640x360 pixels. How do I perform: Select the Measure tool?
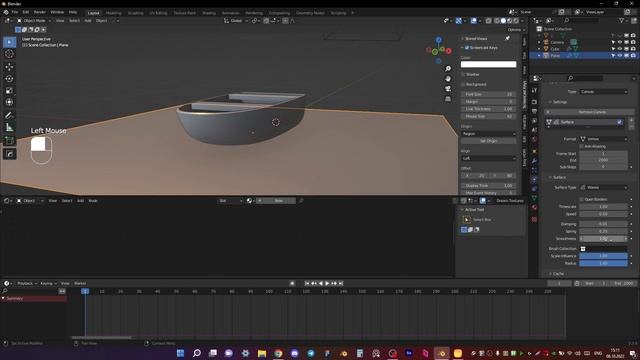click(9, 128)
